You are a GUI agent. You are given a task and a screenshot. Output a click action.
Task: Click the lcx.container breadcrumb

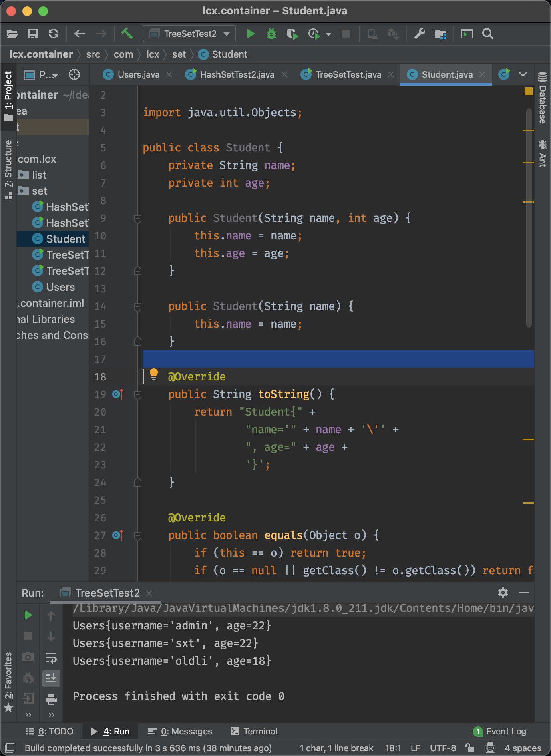tap(41, 54)
